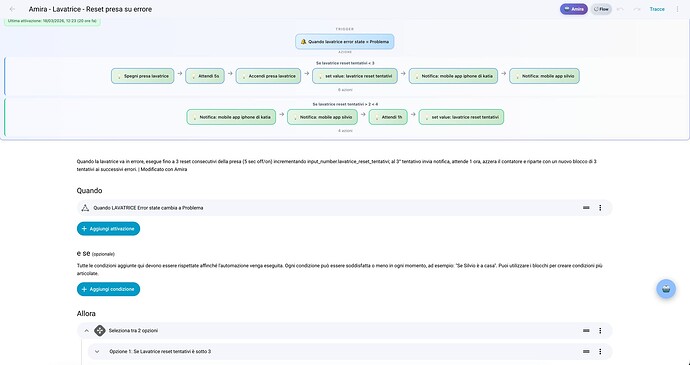This screenshot has height=365, width=690.
Task: Click the lightbulb icon in Attendi 1h node
Action: (x=377, y=118)
